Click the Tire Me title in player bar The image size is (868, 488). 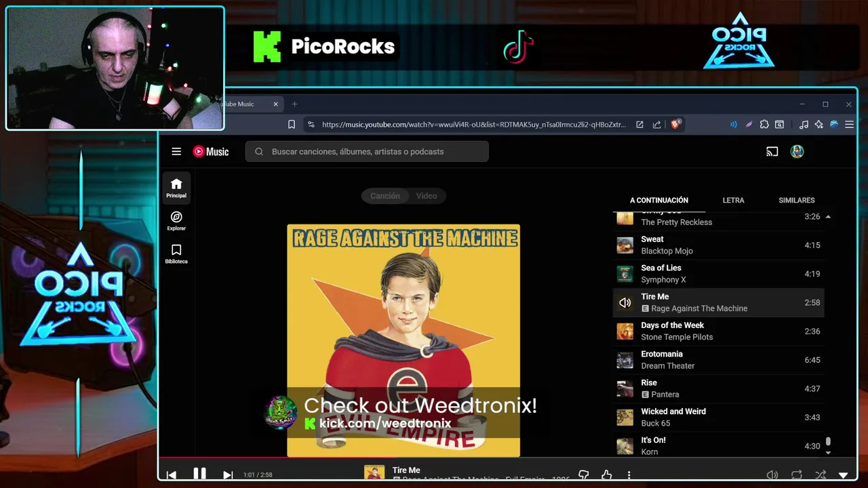(406, 470)
